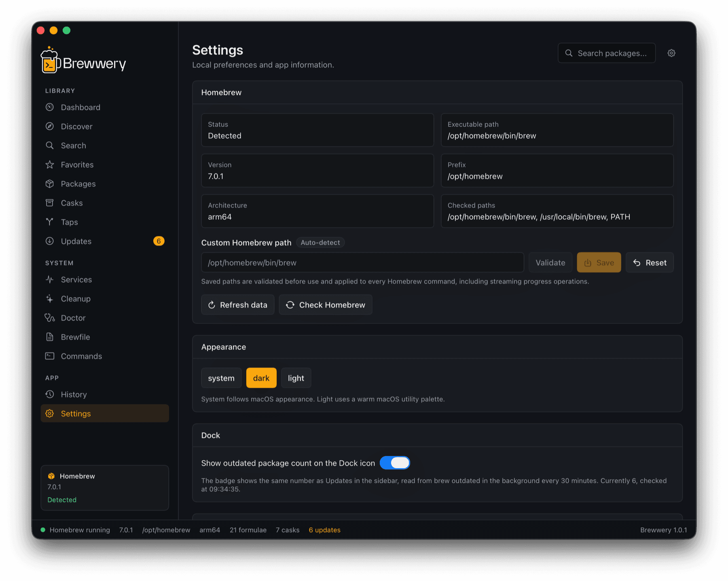The image size is (728, 581).
Task: Click the Casks archive icon
Action: tap(50, 203)
